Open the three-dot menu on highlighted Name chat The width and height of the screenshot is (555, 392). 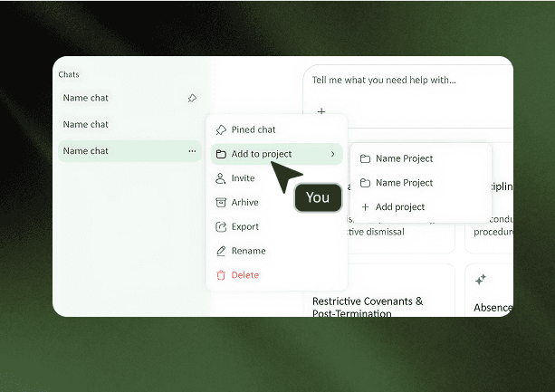tap(192, 151)
